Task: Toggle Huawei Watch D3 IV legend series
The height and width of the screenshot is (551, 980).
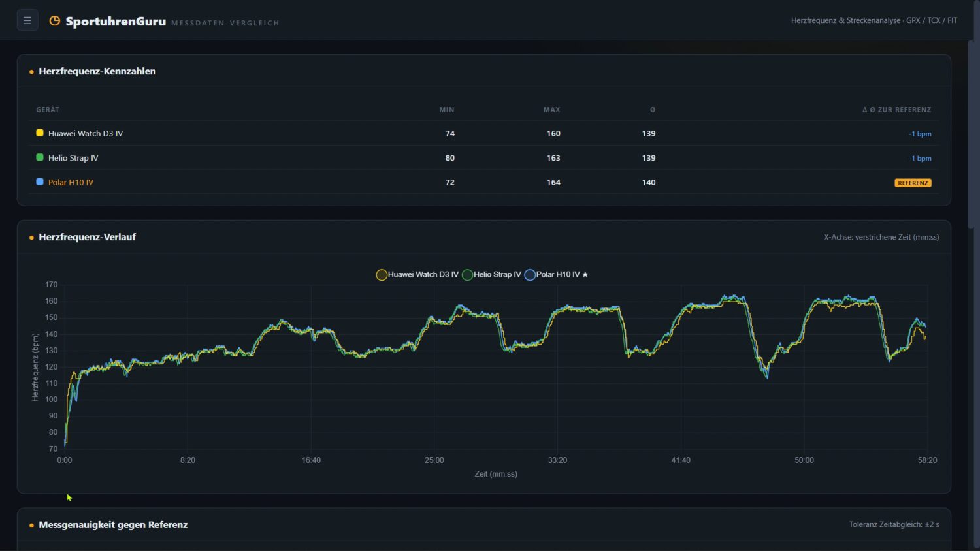Action: 417,275
